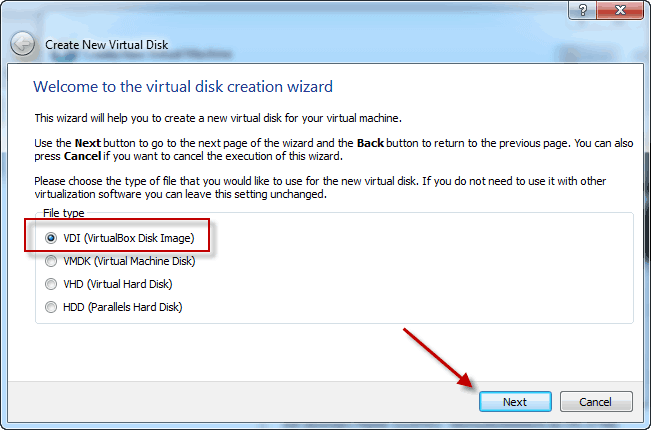Screen dimensions: 651x430
Task: Click the 'File type' group label
Action: click(64, 213)
